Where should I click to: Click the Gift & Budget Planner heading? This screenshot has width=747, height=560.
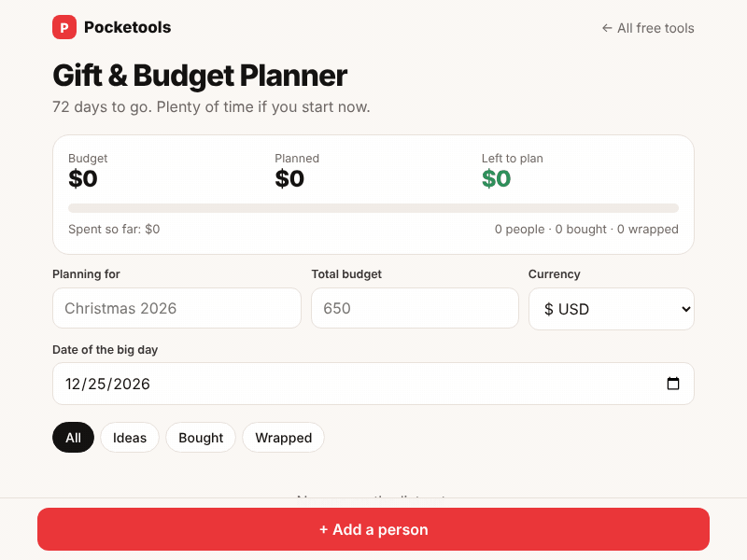coord(200,76)
